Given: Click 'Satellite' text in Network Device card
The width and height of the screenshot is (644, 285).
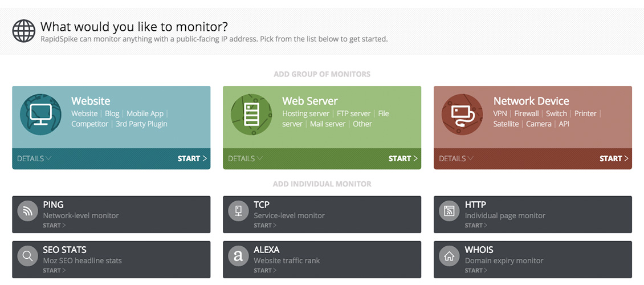Looking at the screenshot, I should pos(506,124).
